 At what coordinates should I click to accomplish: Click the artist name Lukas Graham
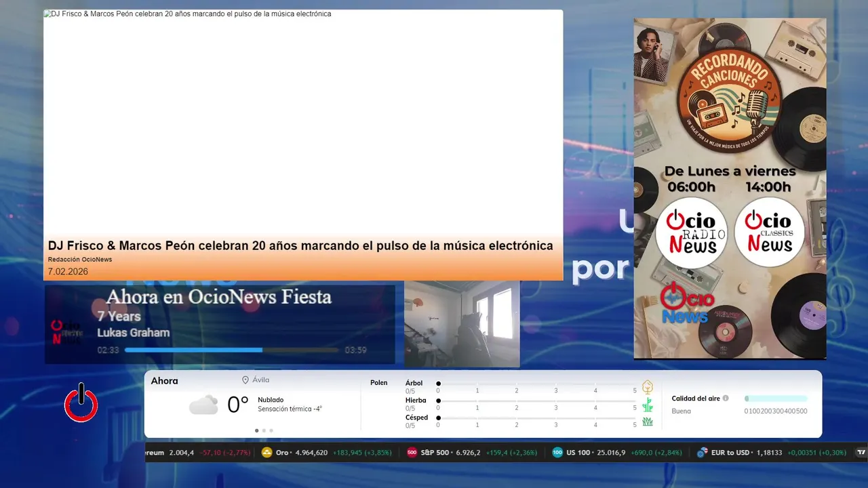(x=133, y=333)
